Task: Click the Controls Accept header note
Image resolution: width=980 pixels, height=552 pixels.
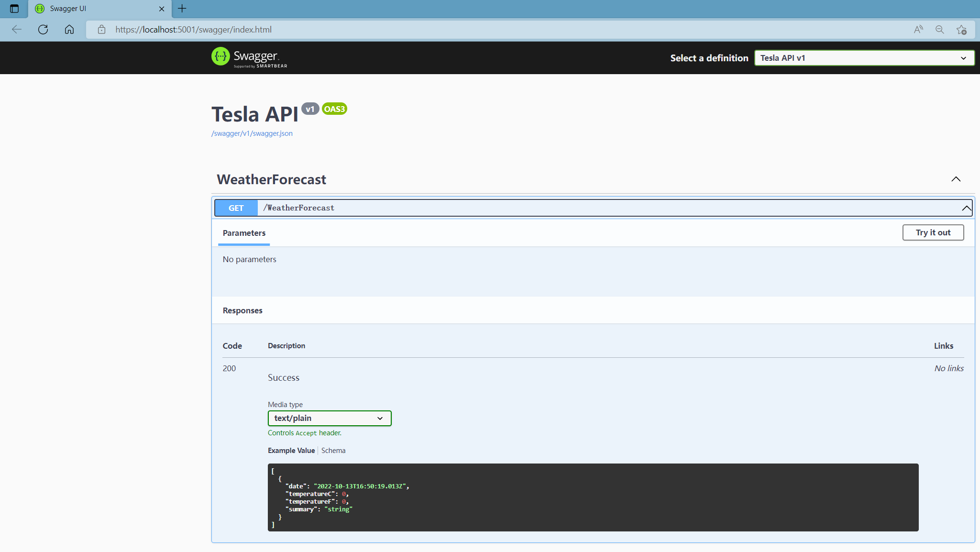Action: [305, 433]
